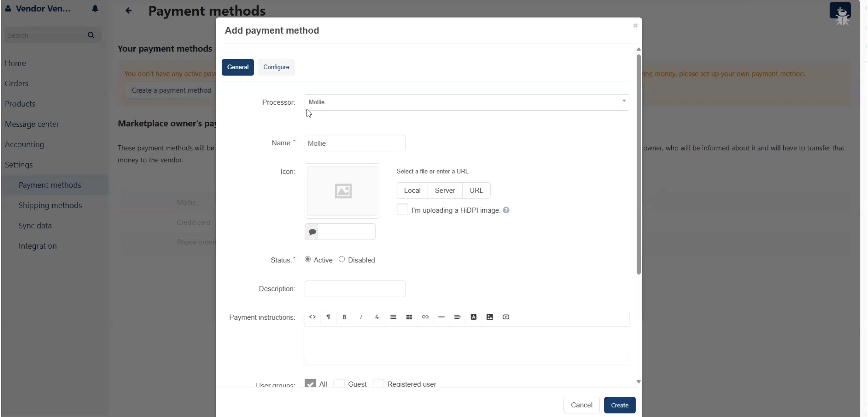Click the HiDPI help question mark icon
The height and width of the screenshot is (417, 868).
pos(506,210)
